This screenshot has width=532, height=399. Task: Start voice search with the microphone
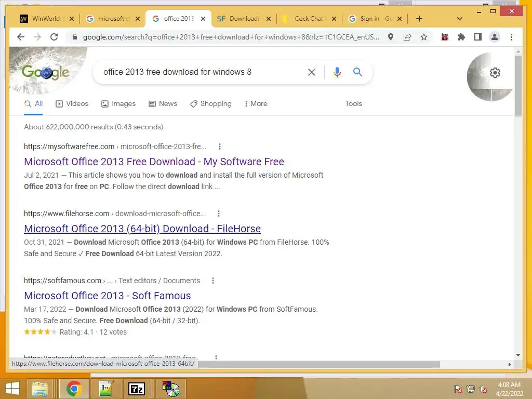pyautogui.click(x=337, y=72)
